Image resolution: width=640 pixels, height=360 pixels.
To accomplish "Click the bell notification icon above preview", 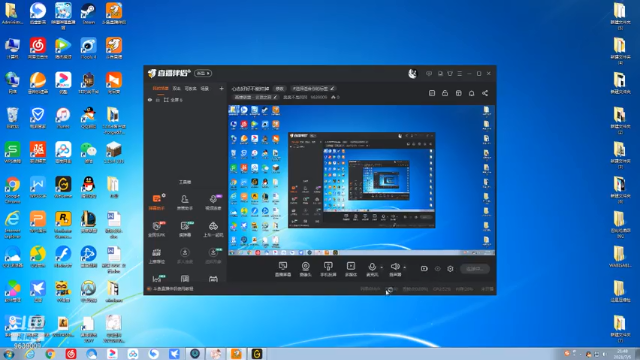I will (x=471, y=93).
